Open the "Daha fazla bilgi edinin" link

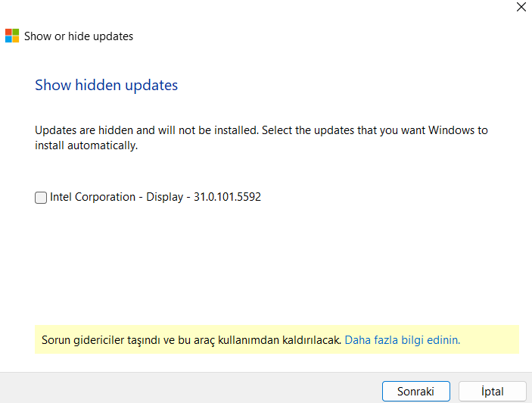(402, 340)
